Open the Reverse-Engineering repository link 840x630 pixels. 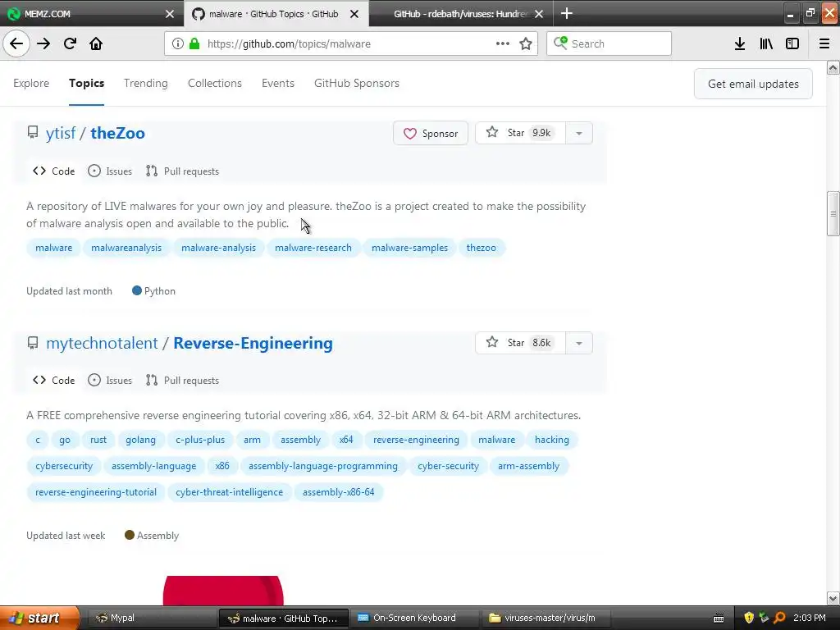253,343
